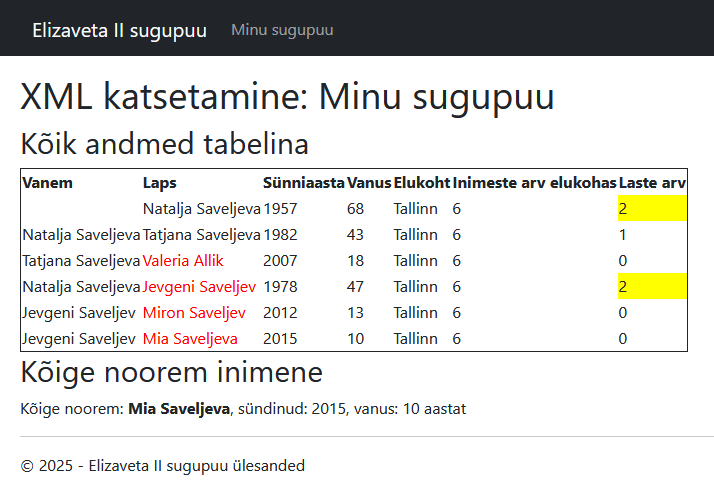The width and height of the screenshot is (714, 494).
Task: Click the Elizaveta II sugupuu brand link
Action: pos(119,30)
